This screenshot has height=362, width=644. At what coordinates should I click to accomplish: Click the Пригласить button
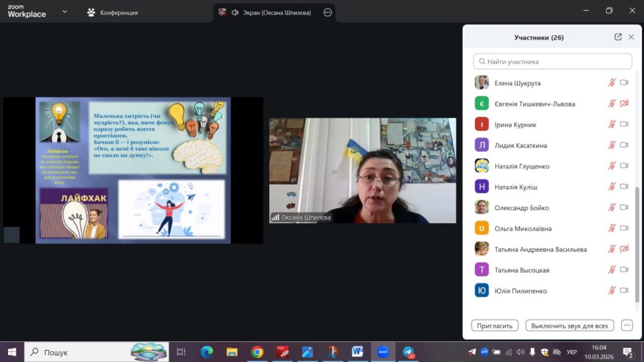click(495, 326)
